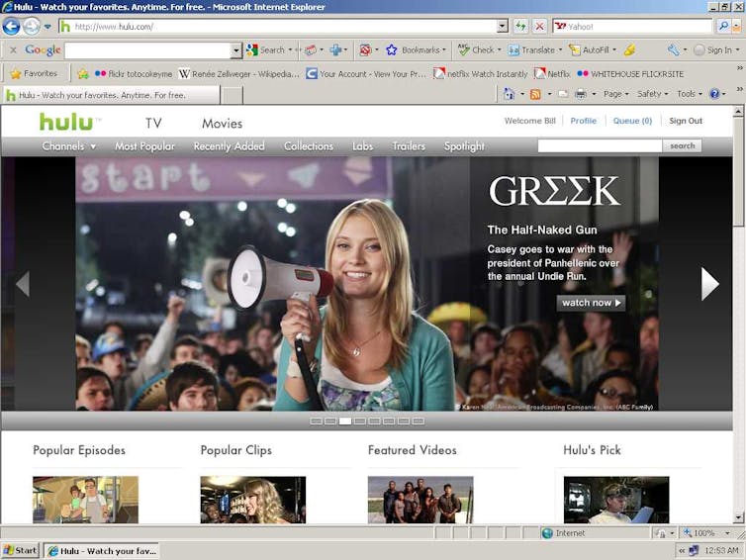
Task: Open the Google toolbar wrench settings
Action: click(x=673, y=49)
